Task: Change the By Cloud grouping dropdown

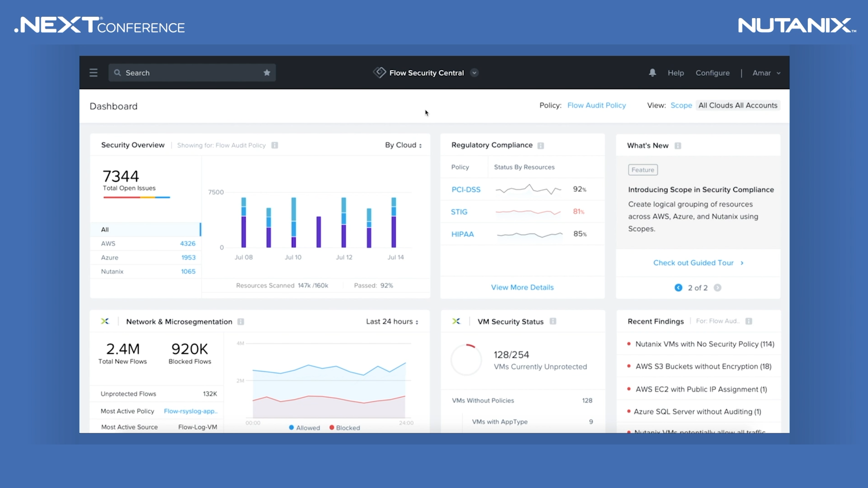Action: point(403,145)
